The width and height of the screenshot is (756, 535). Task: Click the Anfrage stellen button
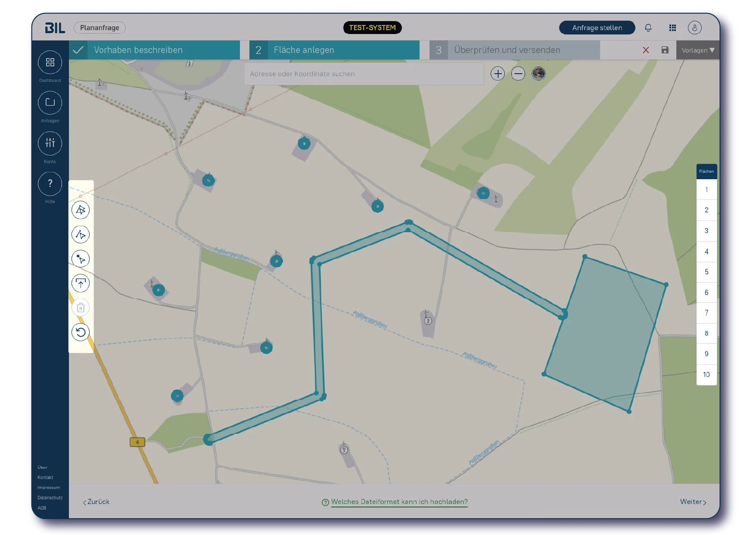pos(597,28)
